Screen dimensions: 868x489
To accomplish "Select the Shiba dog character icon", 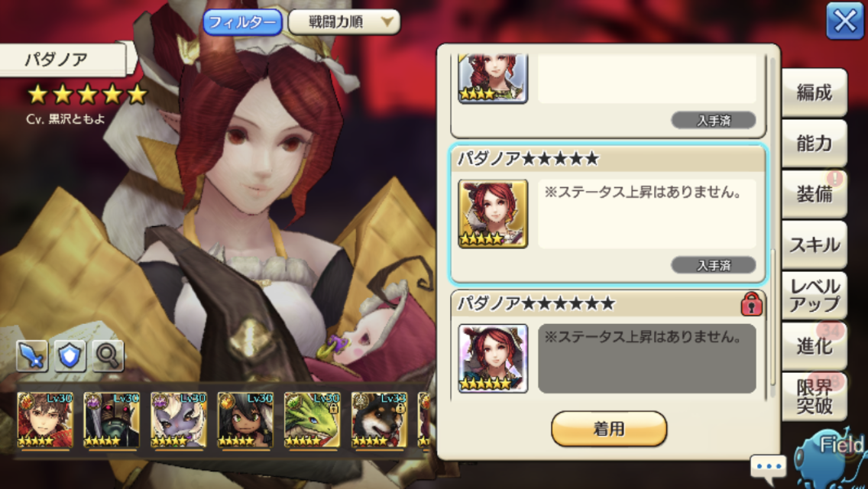I will (379, 419).
